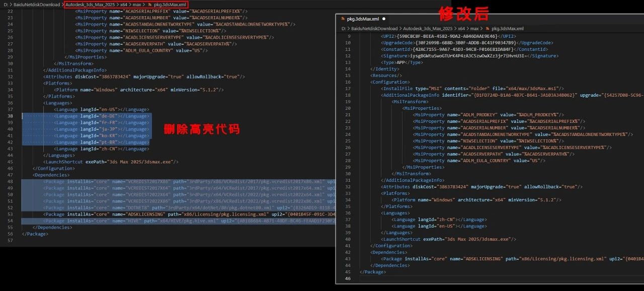Click the XML file icon in the right window's breadcrumb
Screen dimensions: 644x291
[487, 29]
